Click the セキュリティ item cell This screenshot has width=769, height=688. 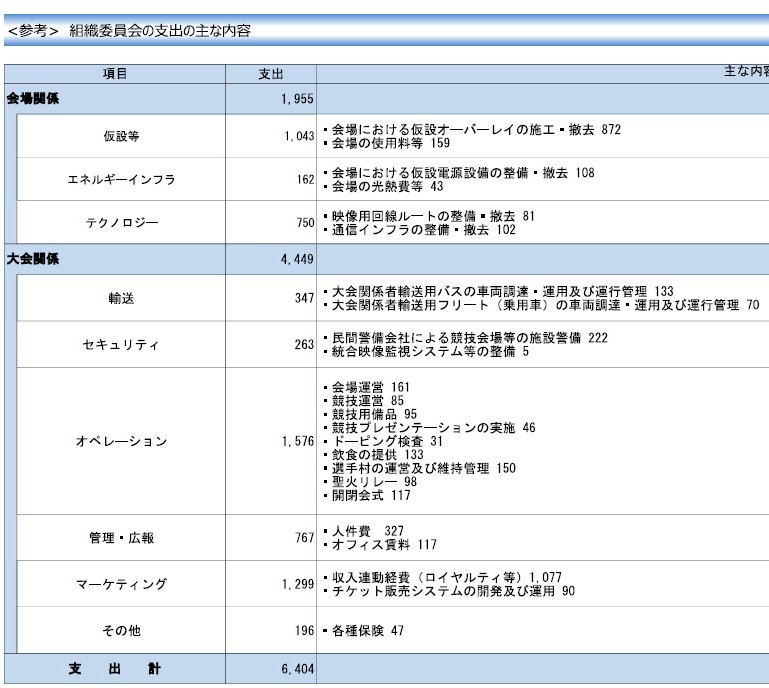tap(122, 345)
